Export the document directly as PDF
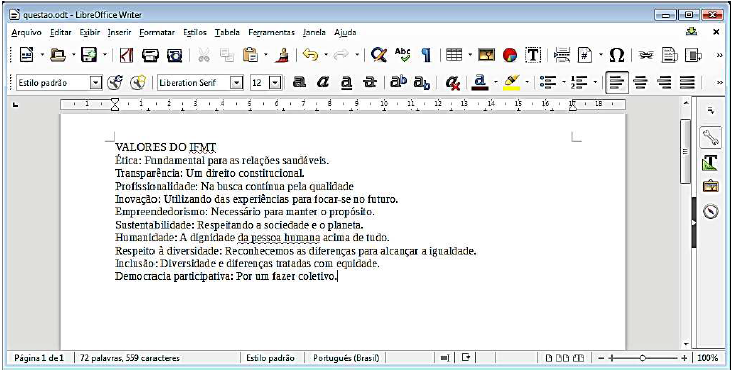Screen dimensions: 732x373 tap(126, 55)
